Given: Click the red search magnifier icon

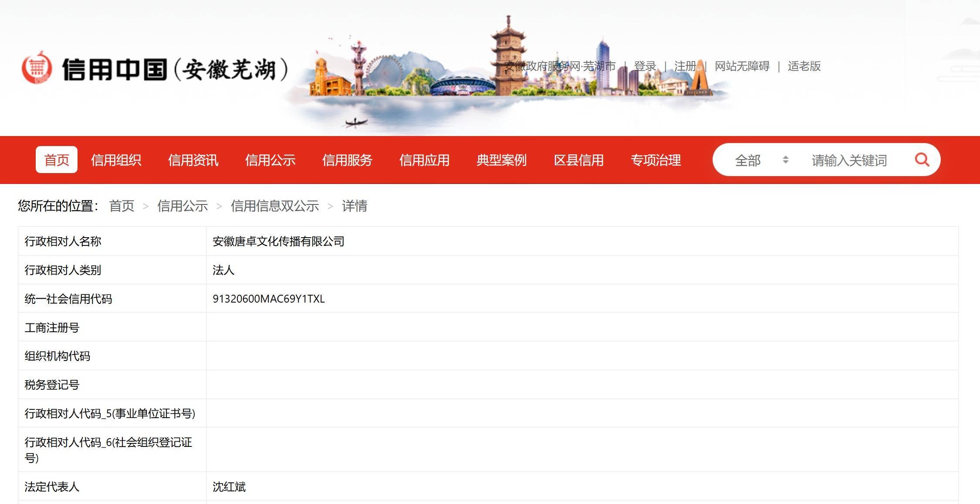Looking at the screenshot, I should tap(922, 160).
